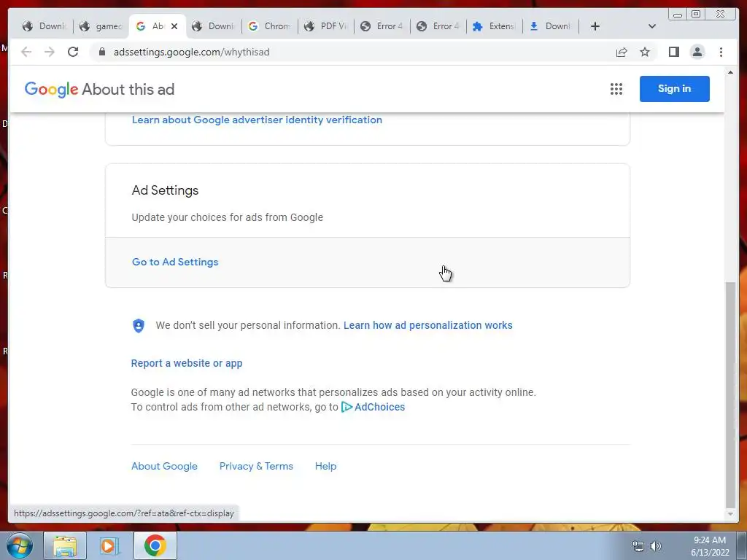Image resolution: width=747 pixels, height=560 pixels.
Task: Bookmark this tab with the star icon
Action: click(645, 52)
